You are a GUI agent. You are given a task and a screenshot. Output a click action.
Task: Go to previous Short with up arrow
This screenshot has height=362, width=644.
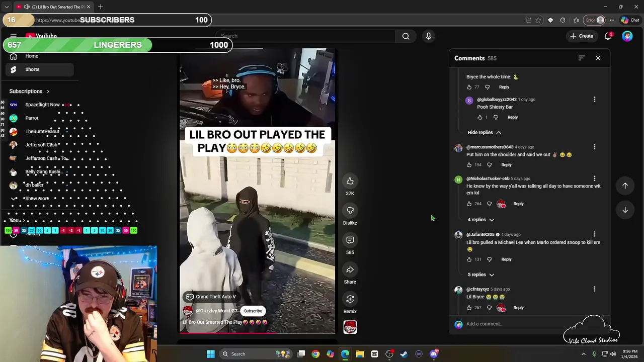click(x=625, y=186)
